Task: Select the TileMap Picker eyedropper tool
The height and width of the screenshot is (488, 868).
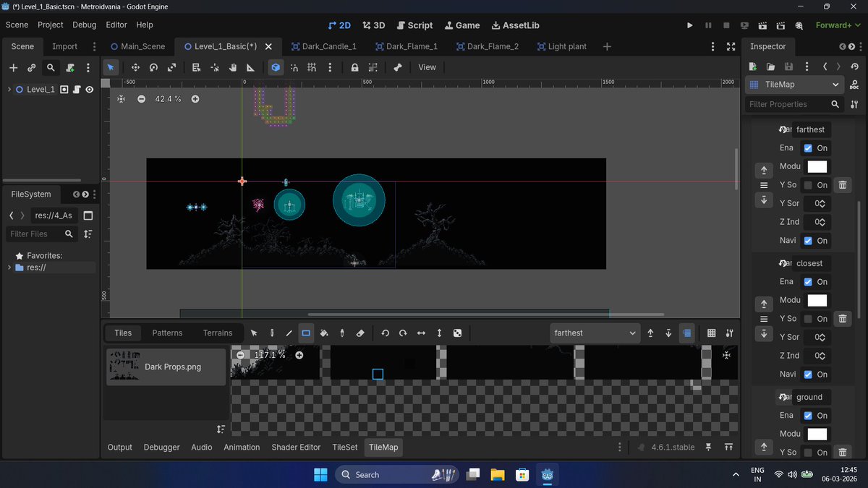Action: click(342, 333)
